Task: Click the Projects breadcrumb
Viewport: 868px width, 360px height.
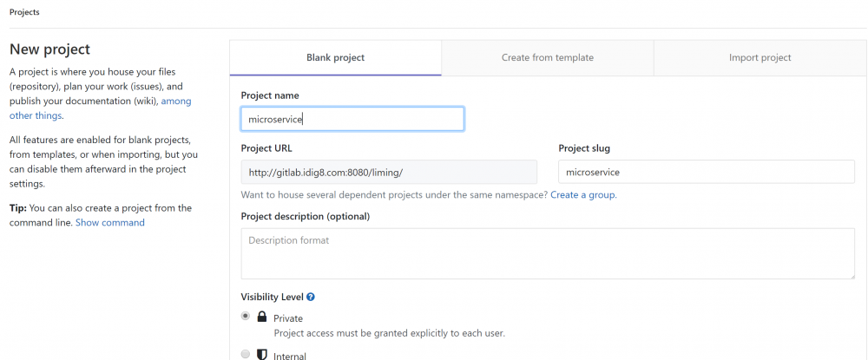Action: [24, 11]
